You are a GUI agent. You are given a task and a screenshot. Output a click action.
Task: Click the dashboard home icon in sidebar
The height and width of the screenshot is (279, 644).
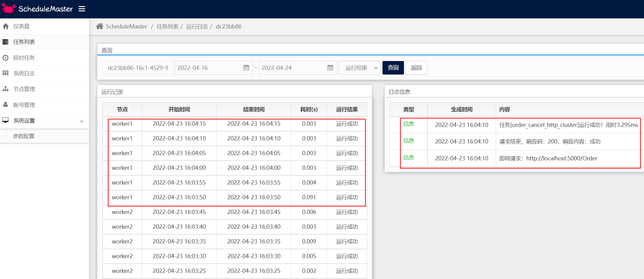click(6, 26)
